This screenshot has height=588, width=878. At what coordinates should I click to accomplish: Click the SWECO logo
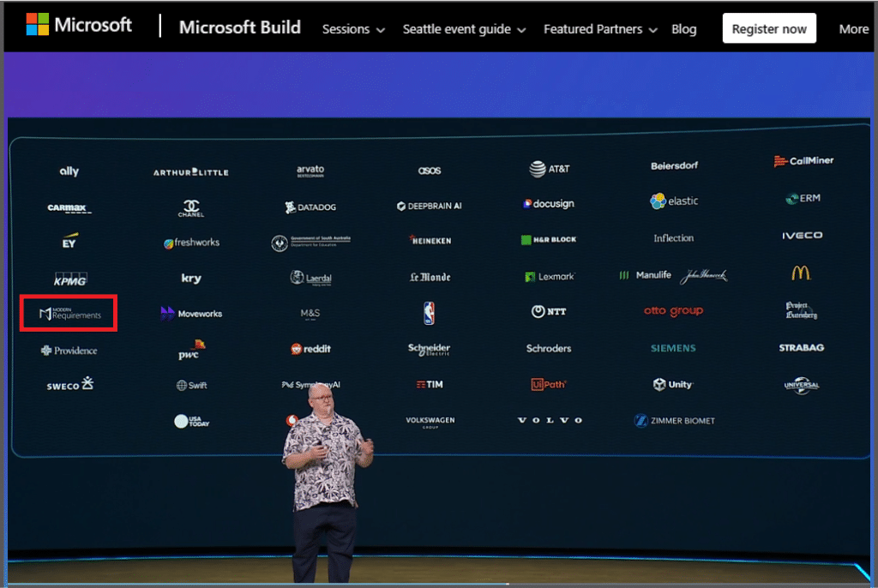(70, 384)
